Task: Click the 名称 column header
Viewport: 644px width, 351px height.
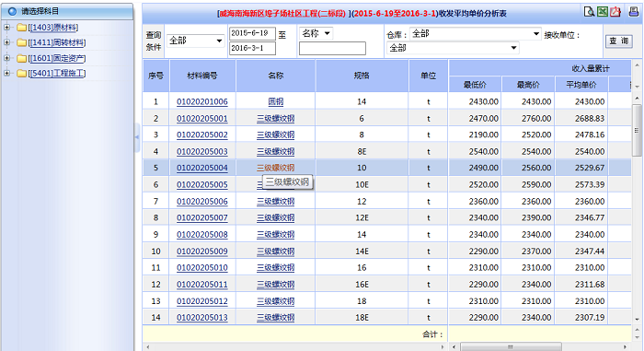Action: [x=276, y=76]
